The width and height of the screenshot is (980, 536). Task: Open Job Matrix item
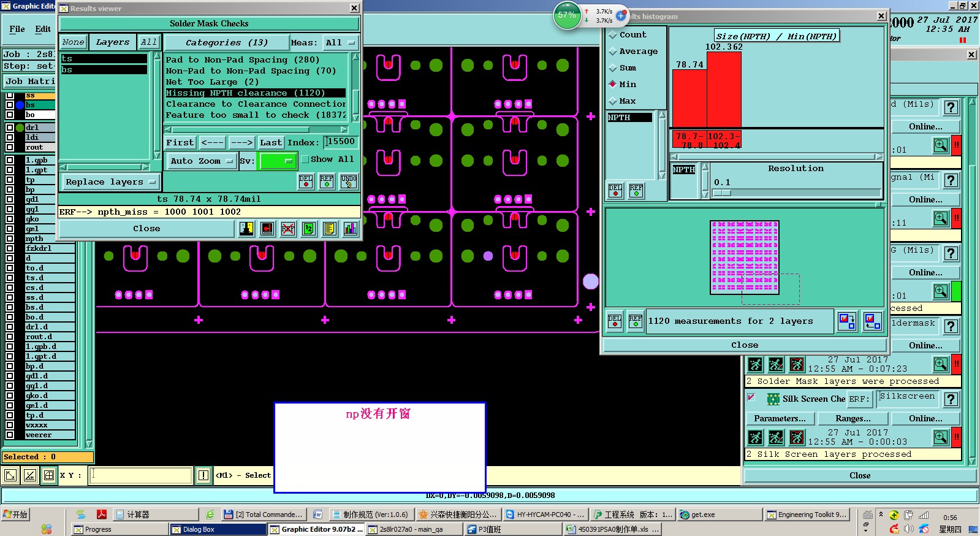29,81
